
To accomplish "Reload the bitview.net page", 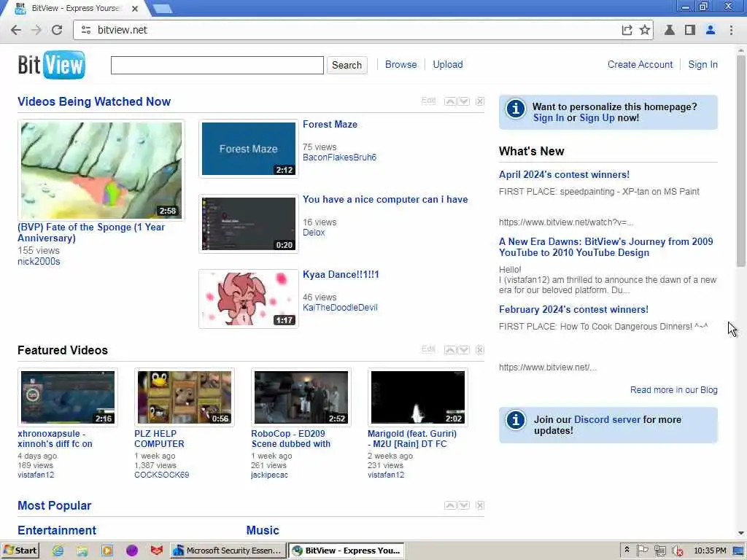I will 57,30.
